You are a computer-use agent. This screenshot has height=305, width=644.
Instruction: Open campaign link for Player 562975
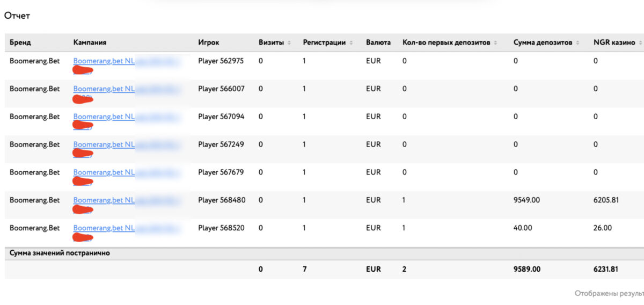click(104, 61)
